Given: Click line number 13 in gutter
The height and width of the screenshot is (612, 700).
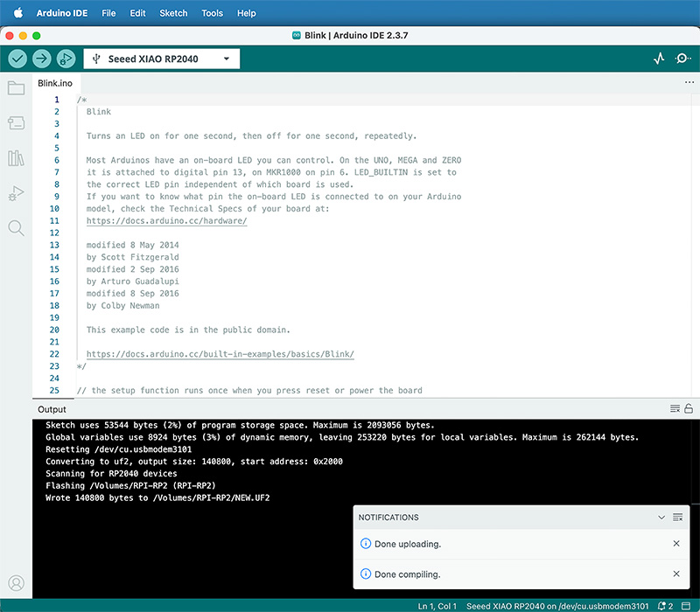Looking at the screenshot, I should point(54,245).
